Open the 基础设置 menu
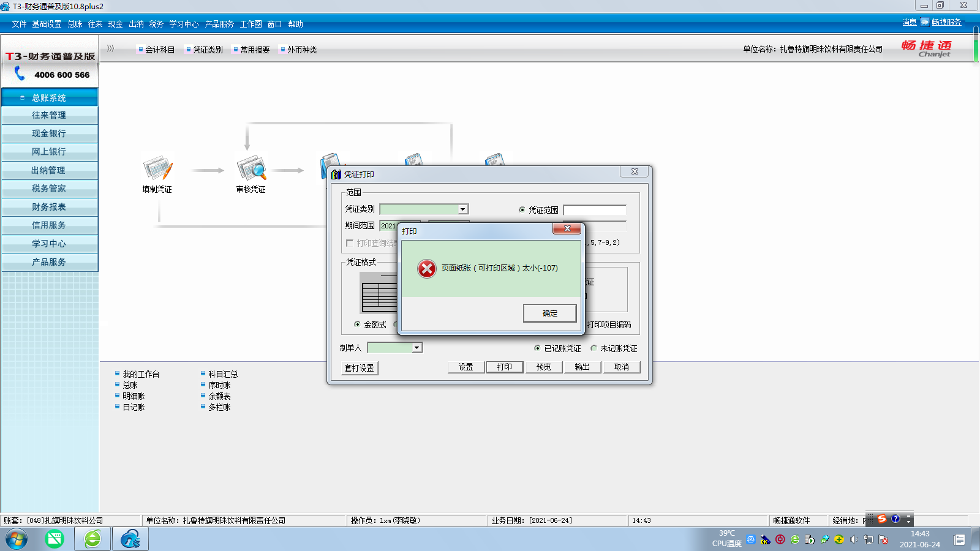This screenshot has height=551, width=980. click(47, 24)
